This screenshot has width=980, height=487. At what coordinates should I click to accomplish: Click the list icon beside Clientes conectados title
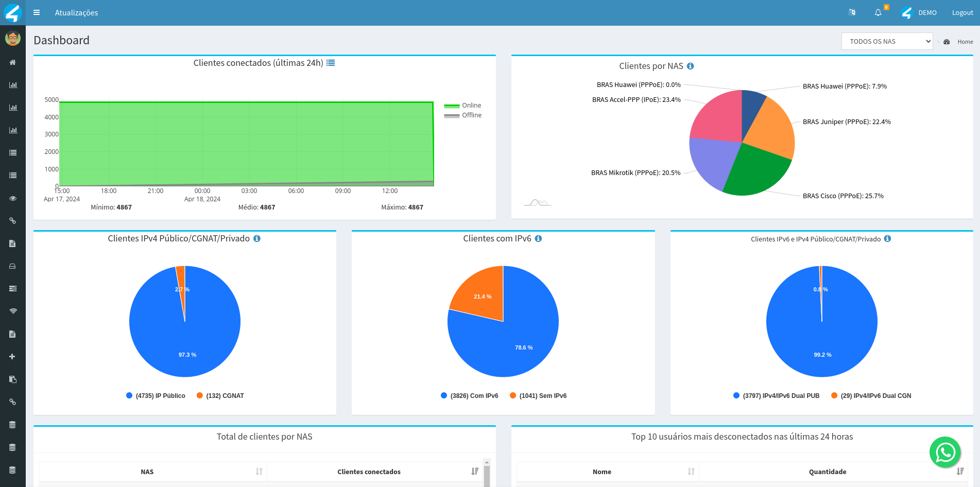[x=331, y=62]
